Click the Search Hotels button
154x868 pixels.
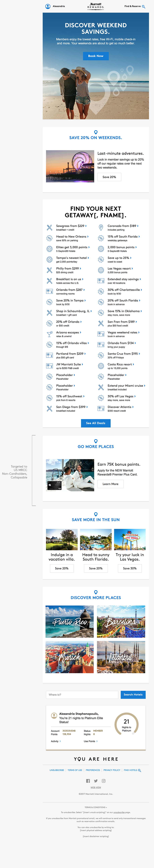pyautogui.click(x=133, y=694)
